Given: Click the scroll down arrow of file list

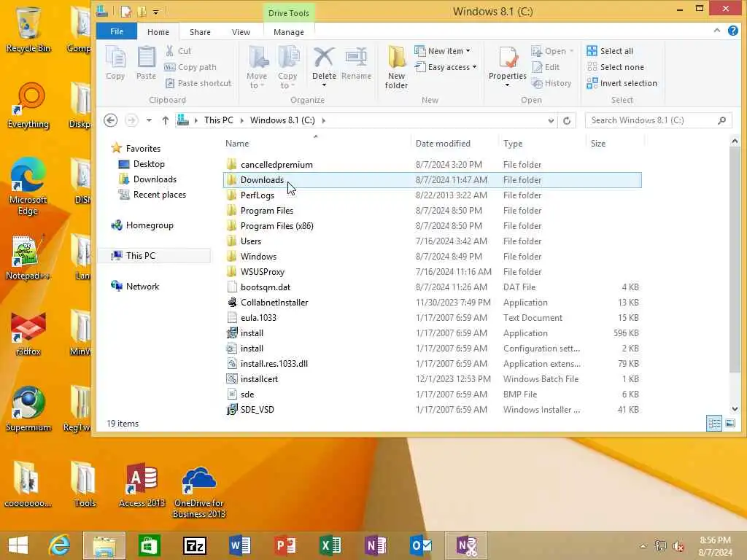Looking at the screenshot, I should 735,409.
